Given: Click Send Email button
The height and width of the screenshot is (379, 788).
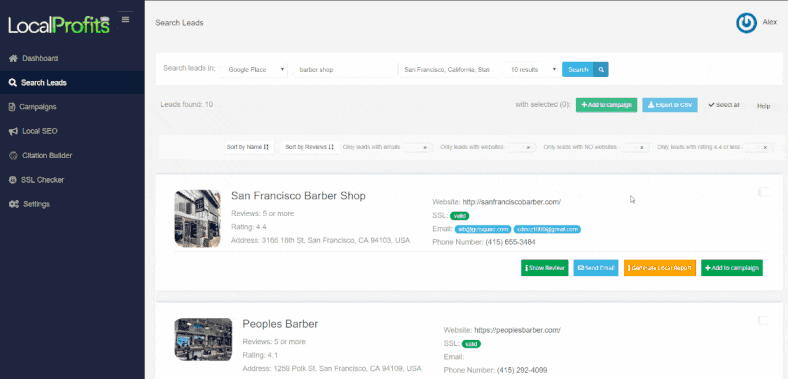Looking at the screenshot, I should 596,268.
